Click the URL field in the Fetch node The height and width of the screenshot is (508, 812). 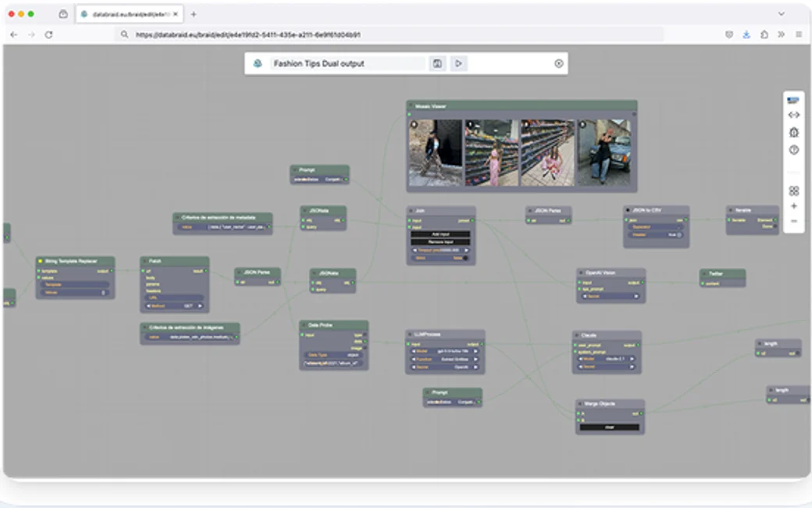[x=175, y=298]
